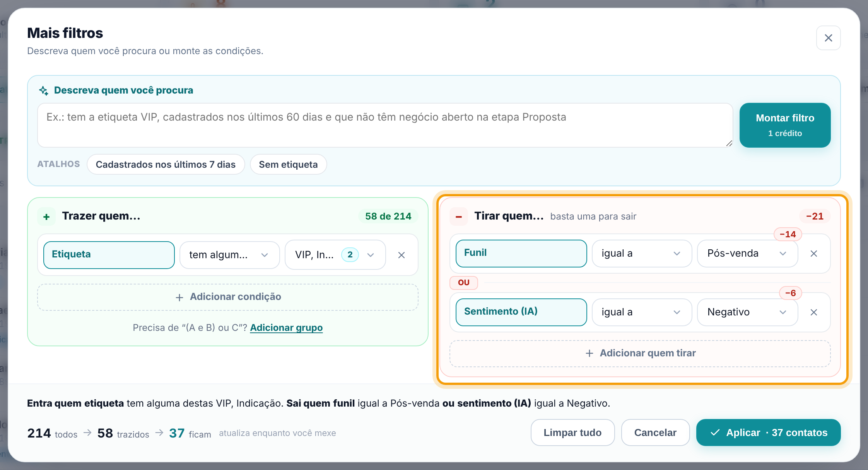This screenshot has height=470, width=868.
Task: Click Limpar tudo button
Action: point(572,433)
